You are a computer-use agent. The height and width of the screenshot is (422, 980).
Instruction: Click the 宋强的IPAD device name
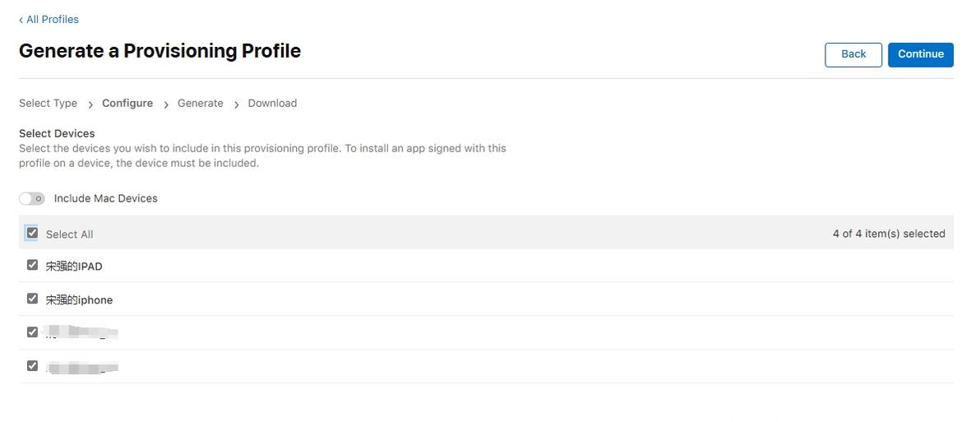pos(74,267)
